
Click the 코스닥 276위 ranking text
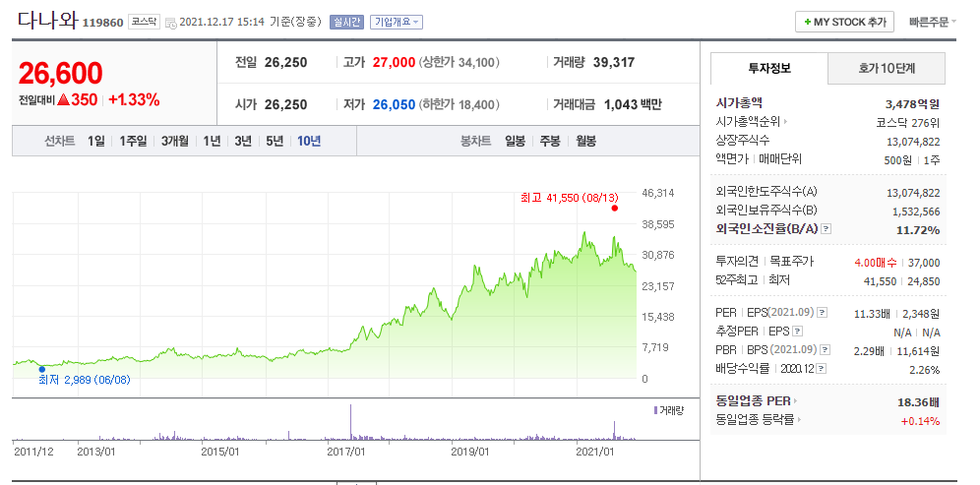909,123
